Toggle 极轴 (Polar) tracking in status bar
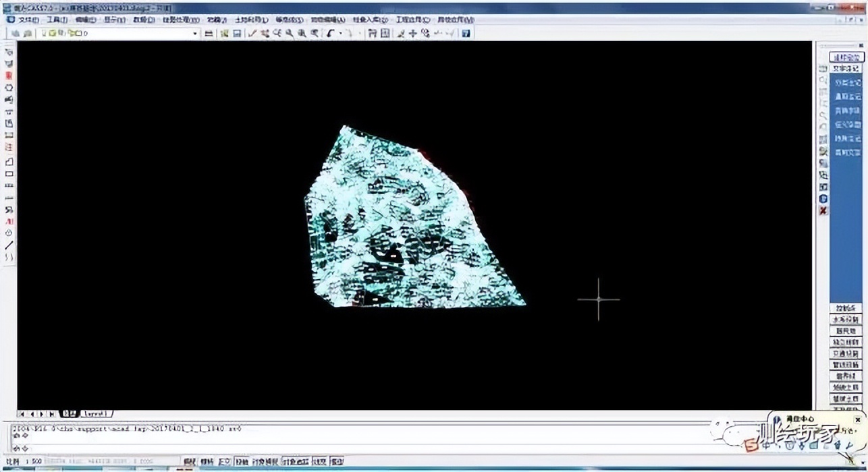Viewport: 868px width, 472px height. 242,462
